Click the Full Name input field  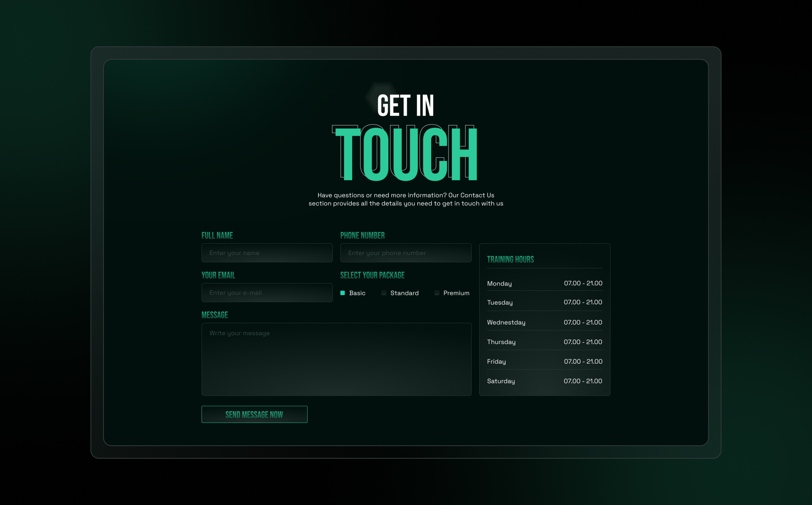click(267, 253)
